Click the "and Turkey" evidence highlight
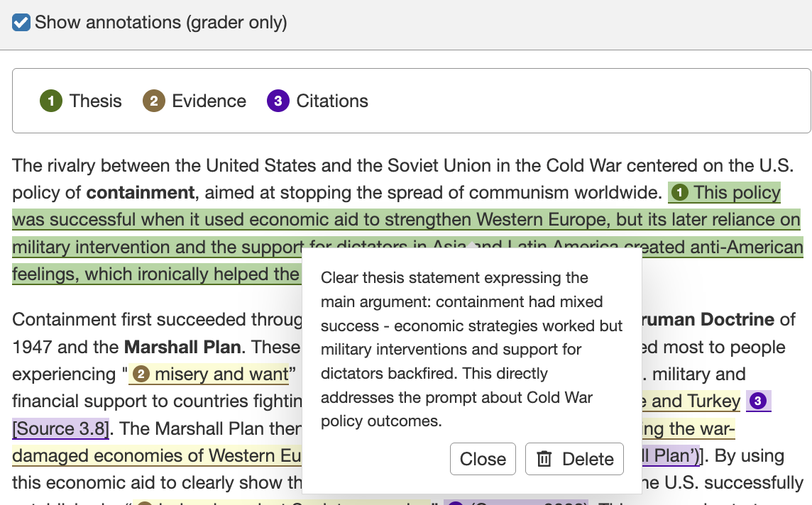 [696, 401]
